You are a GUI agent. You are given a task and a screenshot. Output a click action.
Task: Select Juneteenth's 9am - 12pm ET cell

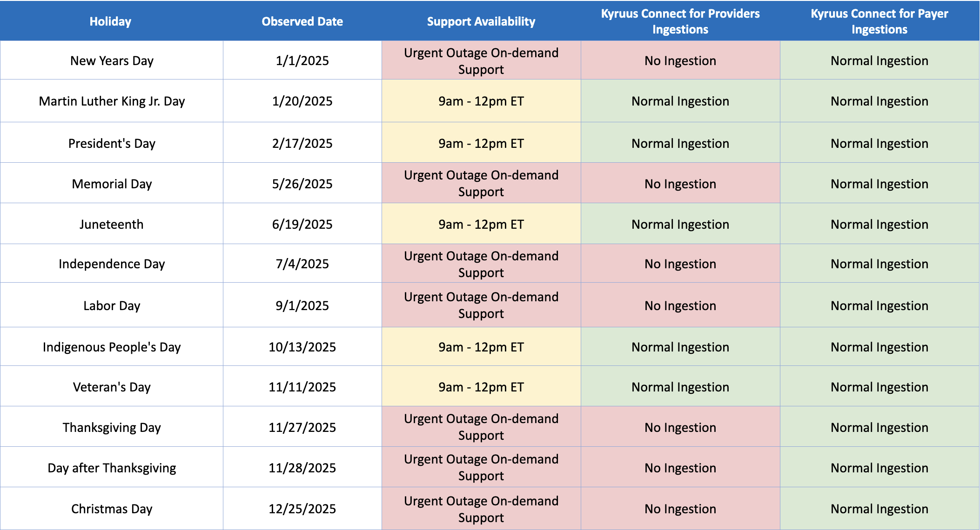(x=481, y=224)
